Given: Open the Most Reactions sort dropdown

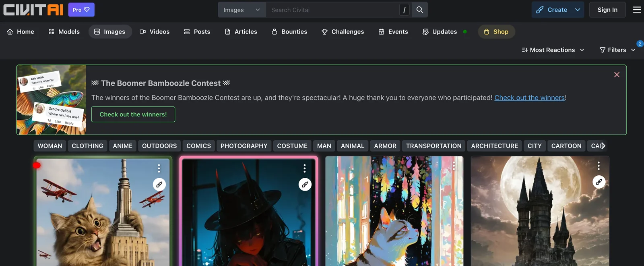Looking at the screenshot, I should point(553,50).
